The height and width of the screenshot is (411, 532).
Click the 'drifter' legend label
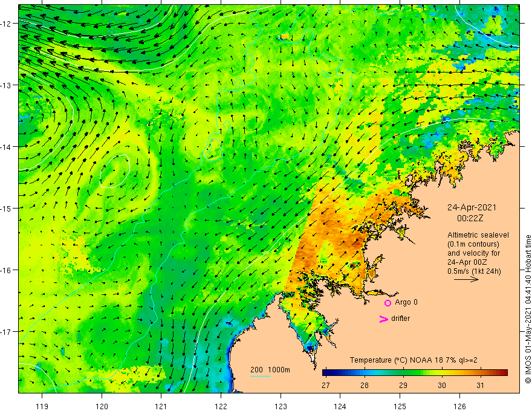400,319
